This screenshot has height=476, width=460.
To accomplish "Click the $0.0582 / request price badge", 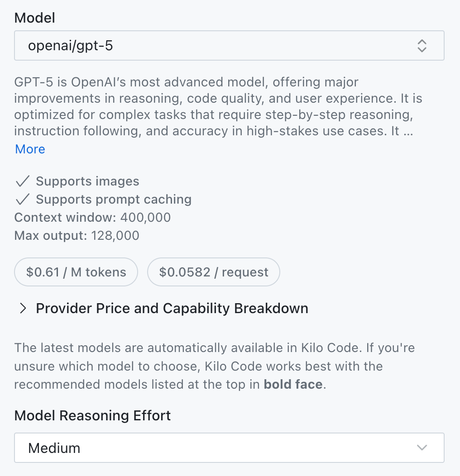I will coord(214,272).
